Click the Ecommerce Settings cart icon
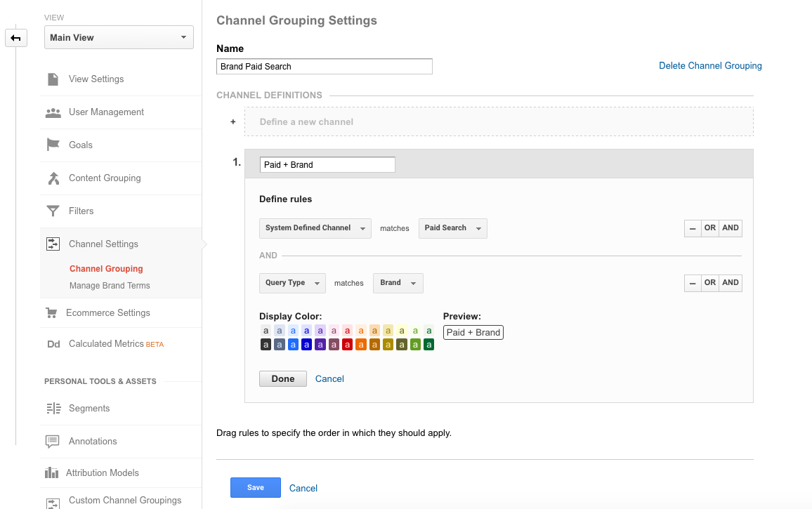 (51, 313)
